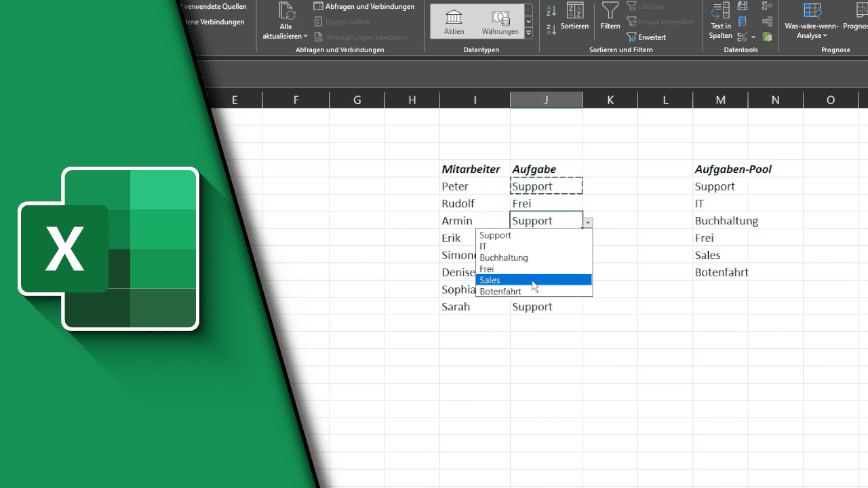868x488 pixels.
Task: Open the Erweitert advanced filter
Action: click(x=646, y=37)
